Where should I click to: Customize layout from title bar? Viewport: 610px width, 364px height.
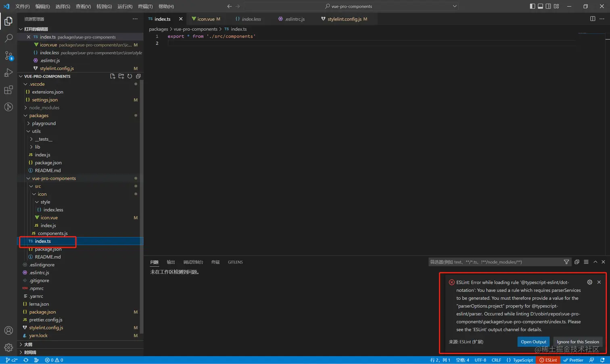556,6
